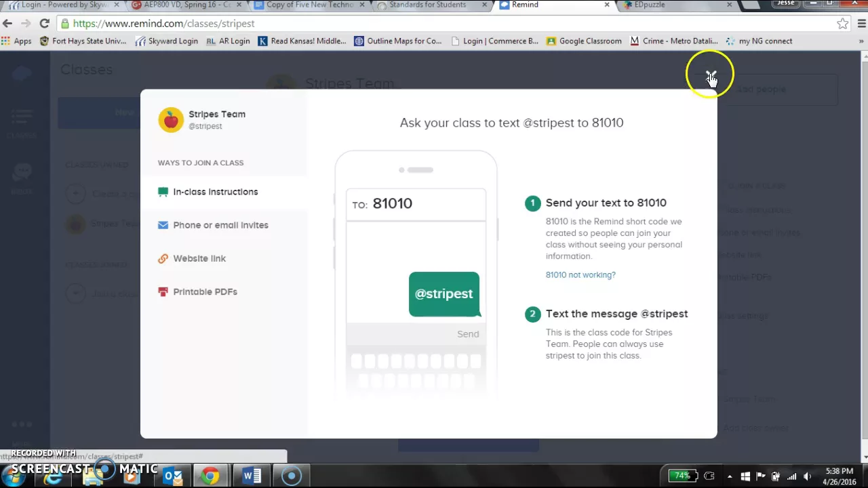868x488 pixels.
Task: Open Login | Commerce B bookmark
Action: pyautogui.click(x=494, y=41)
